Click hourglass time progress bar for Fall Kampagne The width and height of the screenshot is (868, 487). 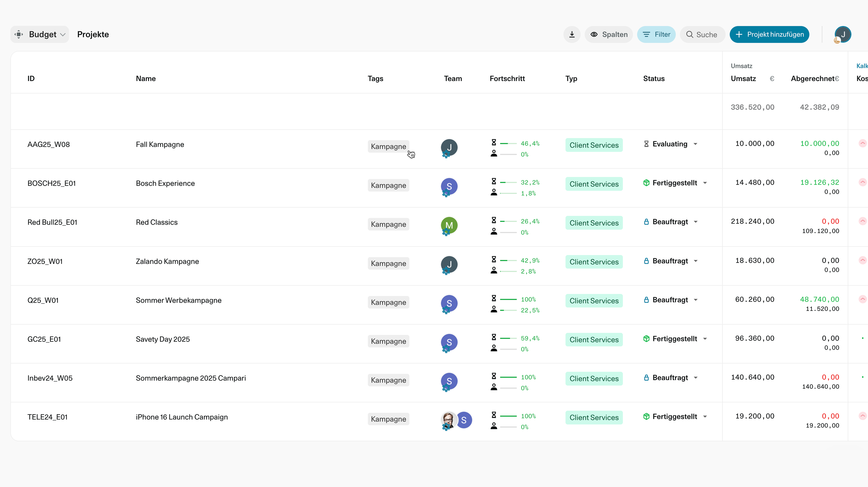pyautogui.click(x=508, y=143)
